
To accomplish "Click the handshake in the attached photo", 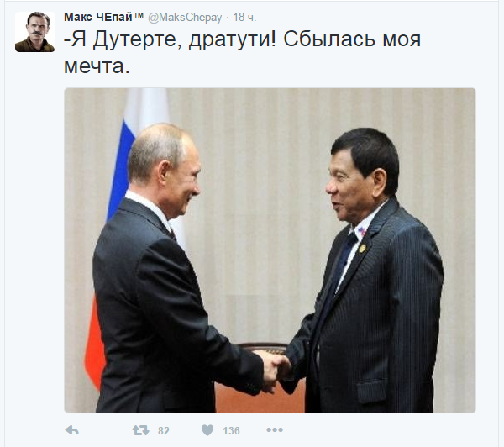I will [x=274, y=371].
